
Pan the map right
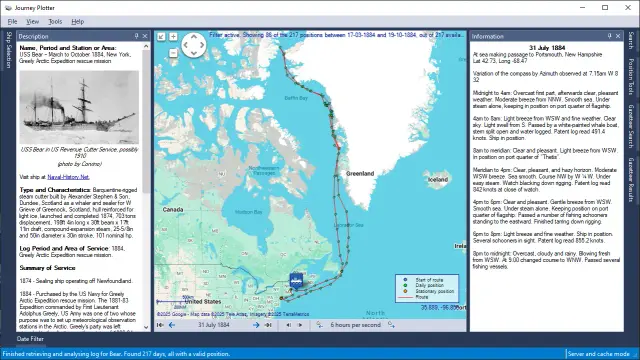(x=202, y=45)
